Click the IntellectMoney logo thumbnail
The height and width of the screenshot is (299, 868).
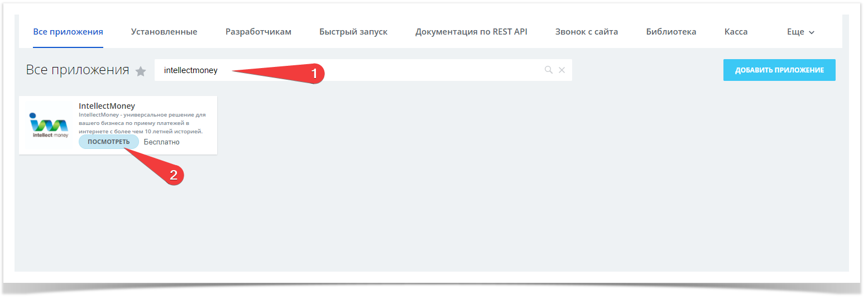click(49, 125)
